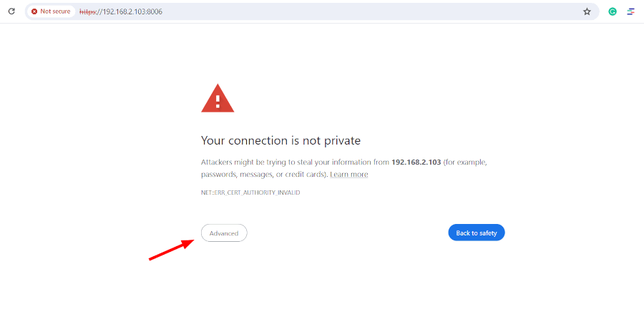The height and width of the screenshot is (317, 644).
Task: Click the red annotation arrow
Action: click(171, 250)
